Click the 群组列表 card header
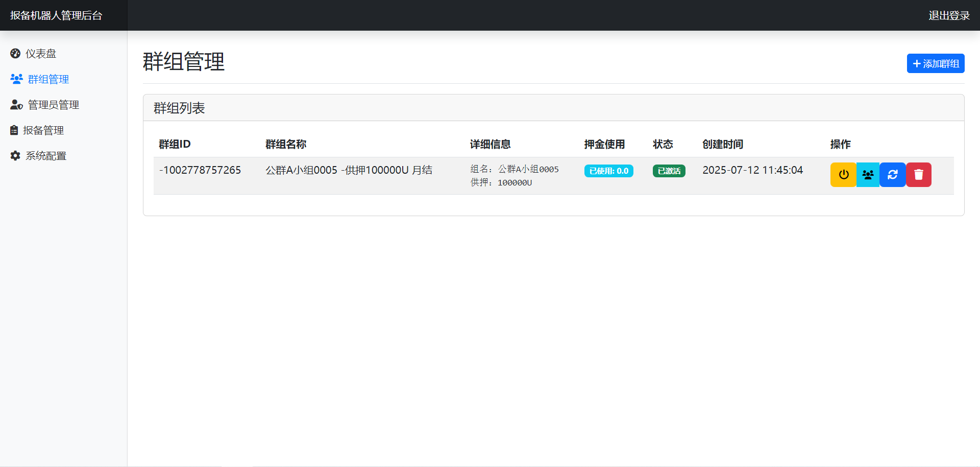The image size is (980, 467). [x=179, y=108]
